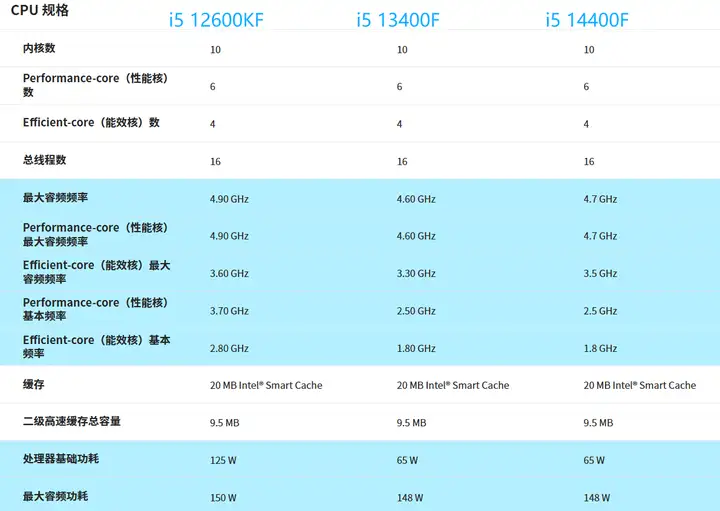Click 4.7 GHz in performance-core max turbo row
This screenshot has height=511, width=720.
[601, 236]
